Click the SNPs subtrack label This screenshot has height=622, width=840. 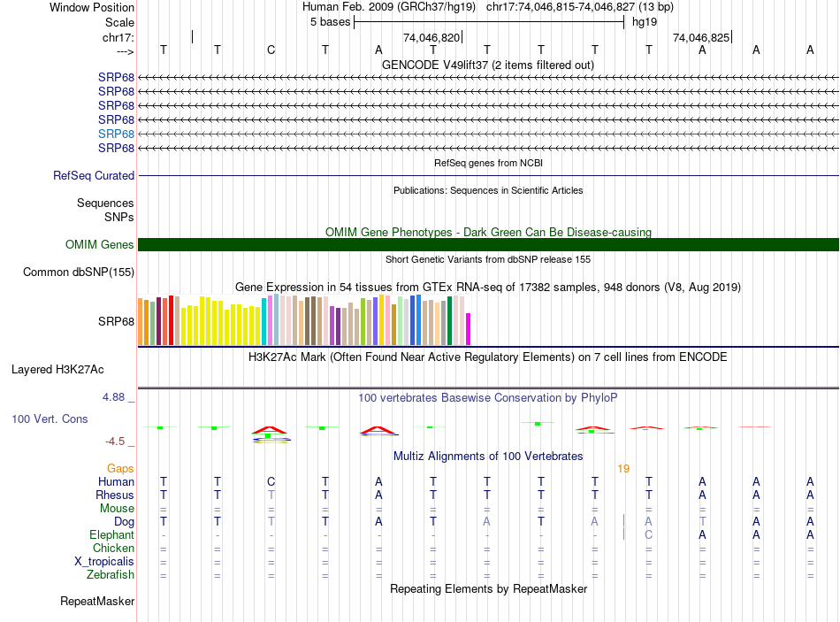coord(119,217)
